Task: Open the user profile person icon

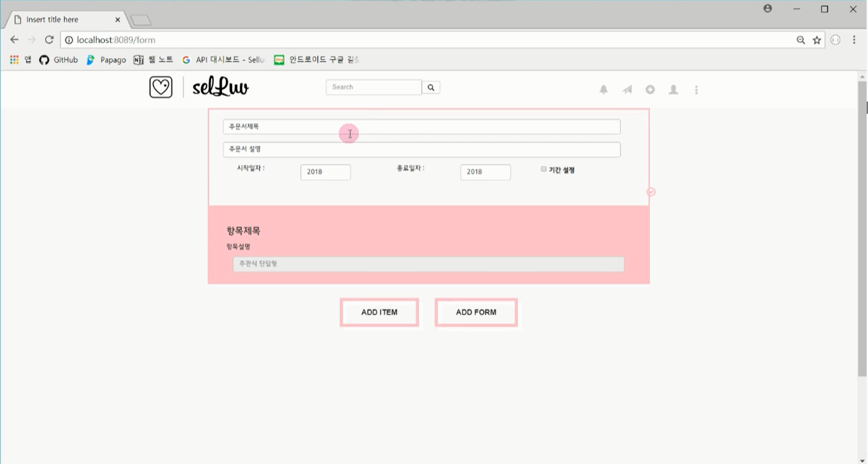Action: click(673, 89)
